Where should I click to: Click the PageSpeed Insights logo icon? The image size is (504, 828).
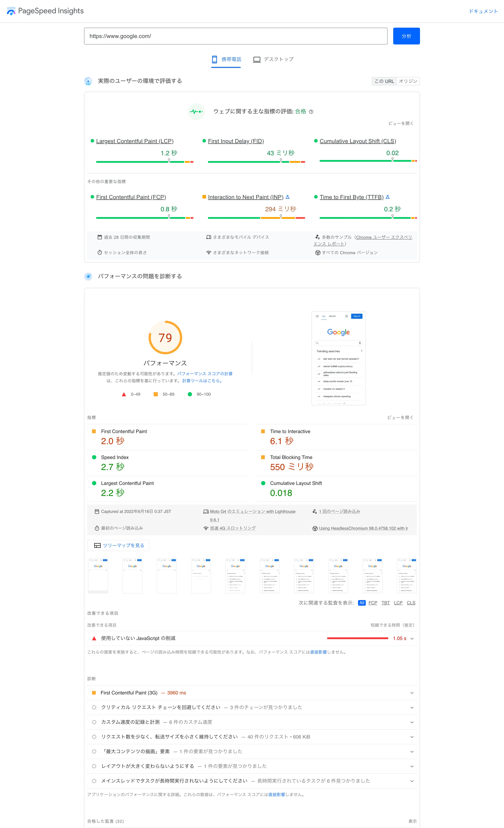[x=11, y=11]
